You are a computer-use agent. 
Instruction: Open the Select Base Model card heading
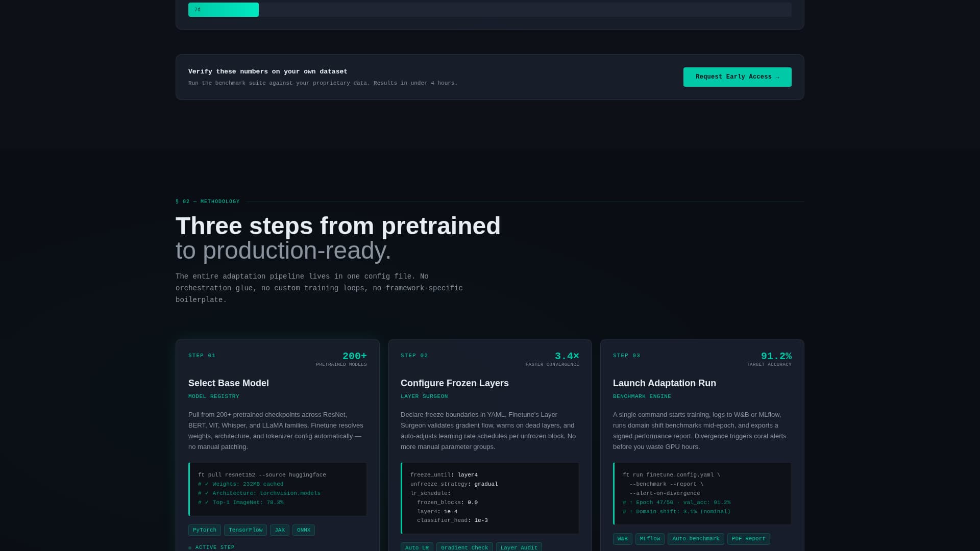229,383
